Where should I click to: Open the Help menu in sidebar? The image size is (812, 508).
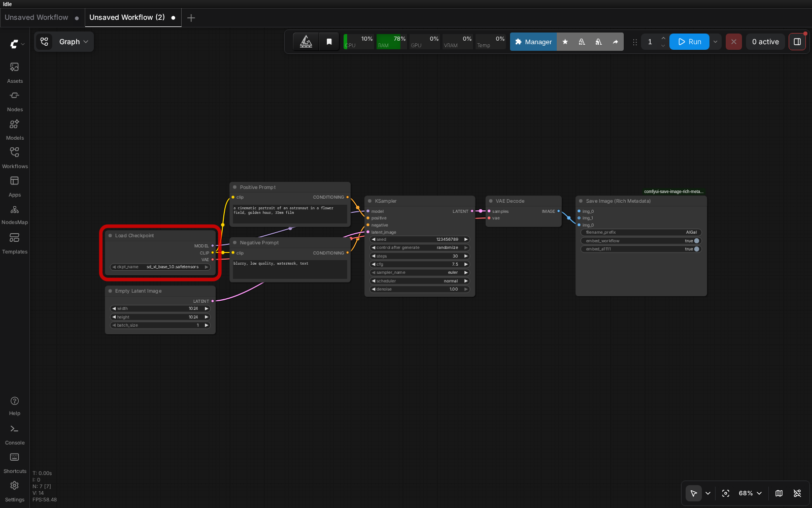click(x=15, y=406)
